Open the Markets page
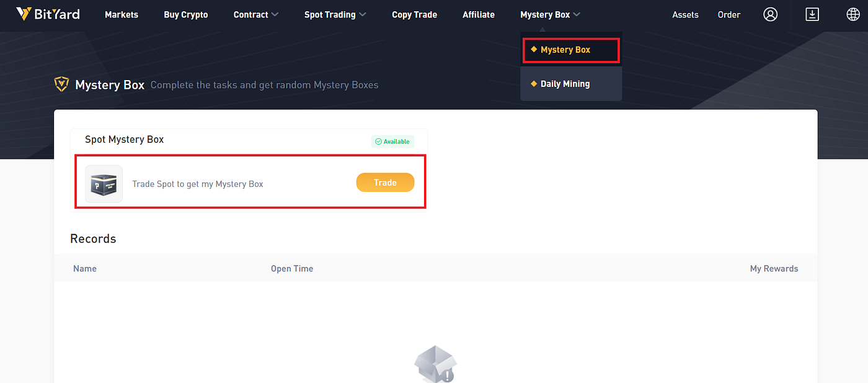Image resolution: width=868 pixels, height=383 pixels. pos(122,14)
